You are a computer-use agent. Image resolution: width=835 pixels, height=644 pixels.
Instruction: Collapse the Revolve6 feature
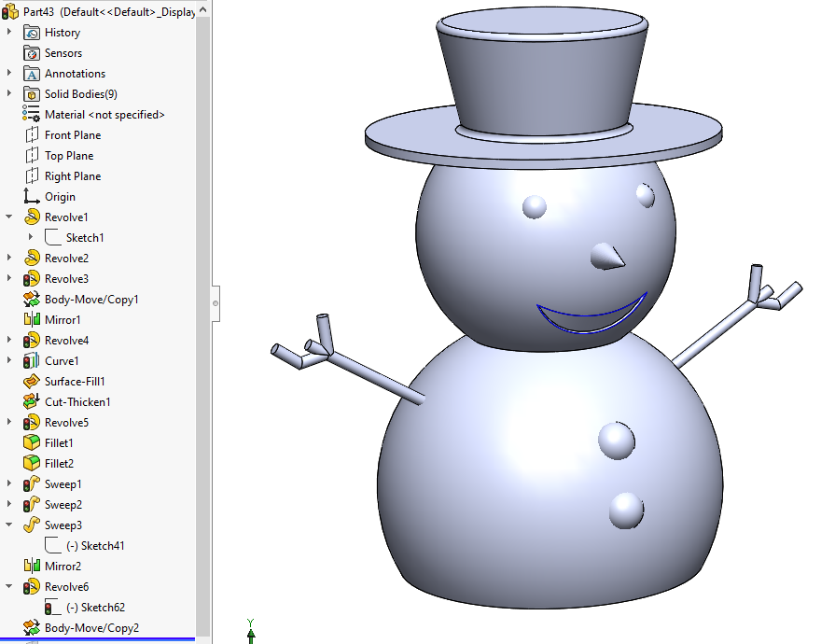(9, 586)
